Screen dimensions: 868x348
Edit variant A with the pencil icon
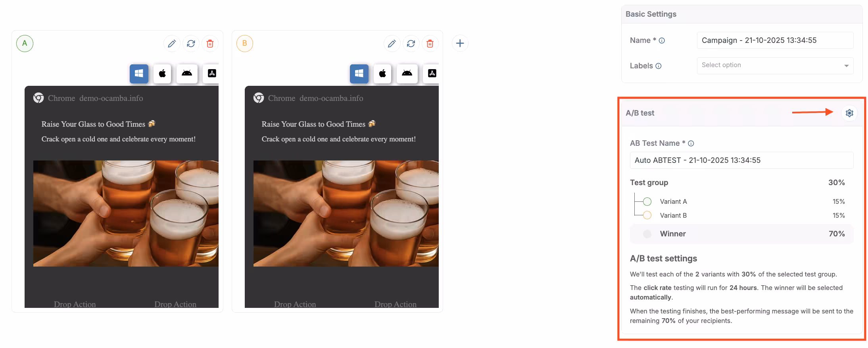point(172,44)
